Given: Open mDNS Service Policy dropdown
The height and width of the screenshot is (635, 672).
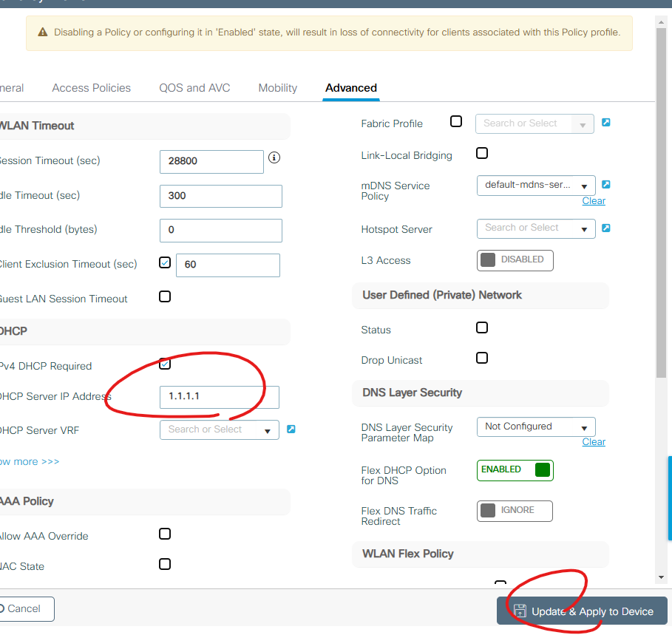Looking at the screenshot, I should (536, 185).
